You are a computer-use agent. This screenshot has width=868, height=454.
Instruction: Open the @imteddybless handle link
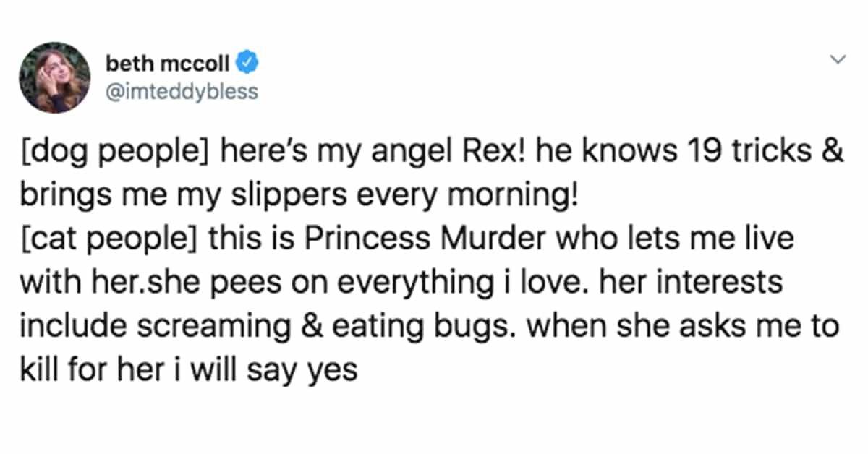182,93
